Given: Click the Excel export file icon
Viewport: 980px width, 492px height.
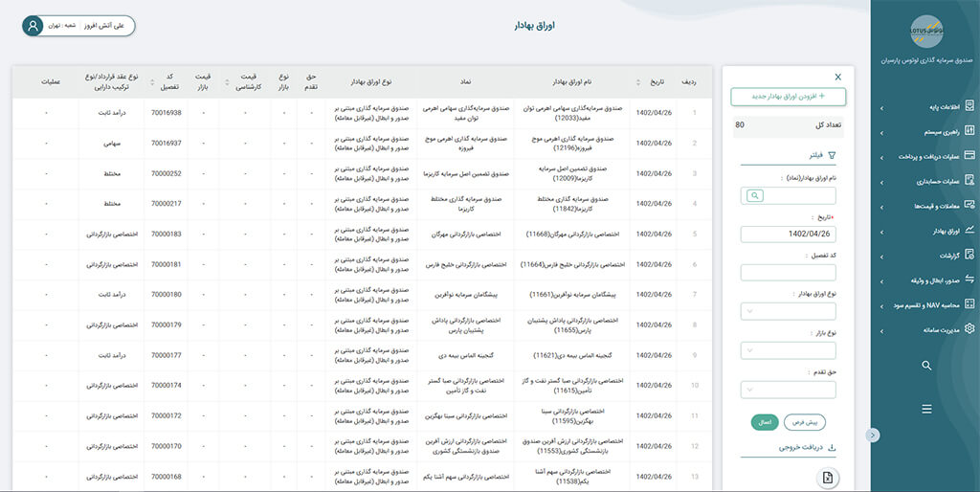Looking at the screenshot, I should click(x=827, y=478).
